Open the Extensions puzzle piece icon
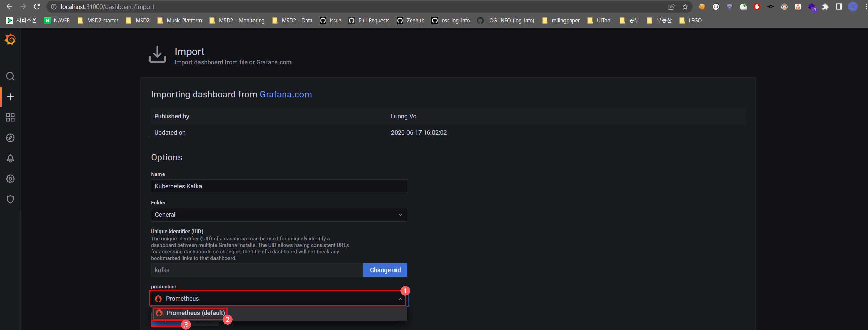The width and height of the screenshot is (868, 330). pyautogui.click(x=826, y=6)
